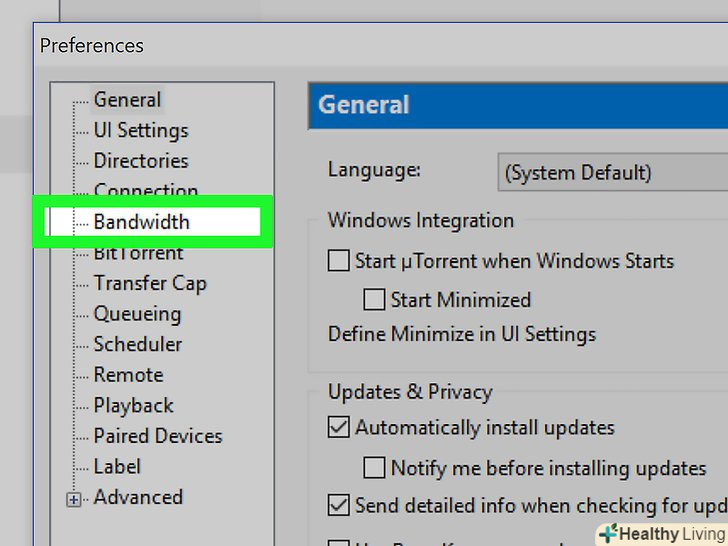Viewport: 728px width, 546px height.
Task: Click the Healthy Living watermark logo
Action: pyautogui.click(x=661, y=534)
